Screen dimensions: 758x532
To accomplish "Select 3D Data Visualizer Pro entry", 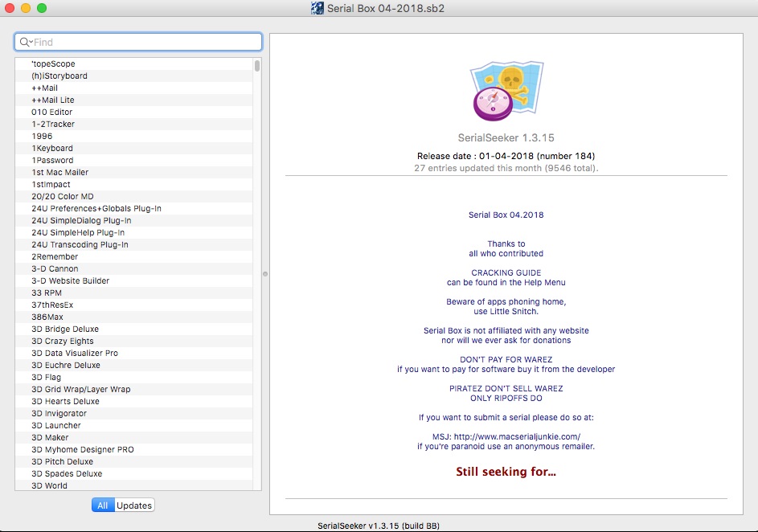I will (134, 354).
